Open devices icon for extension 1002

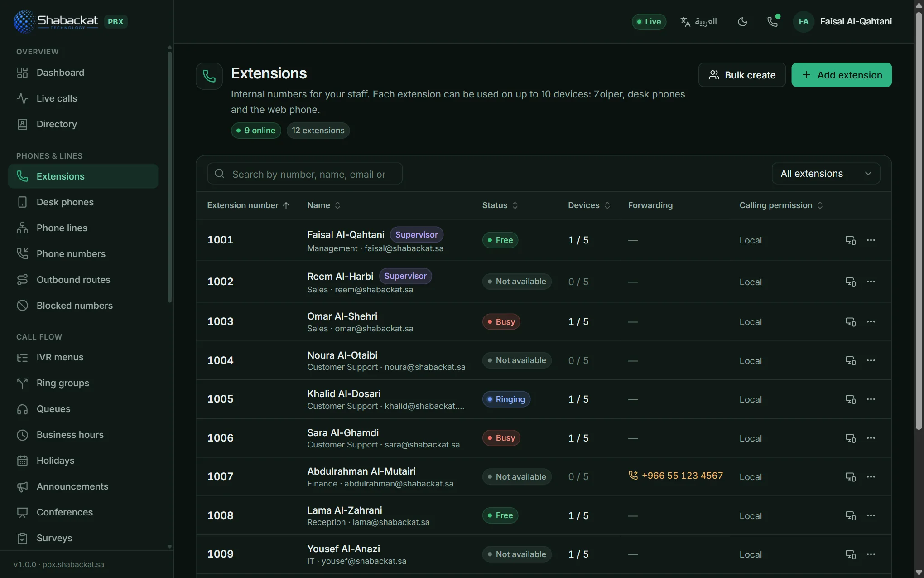(x=851, y=282)
